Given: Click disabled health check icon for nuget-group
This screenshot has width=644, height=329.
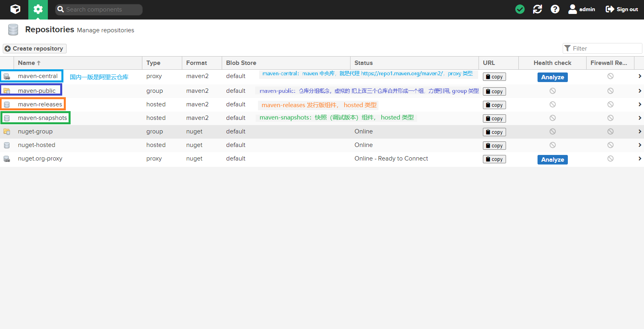Looking at the screenshot, I should coord(553,131).
